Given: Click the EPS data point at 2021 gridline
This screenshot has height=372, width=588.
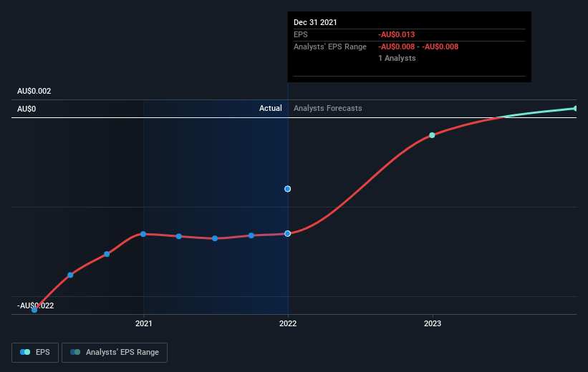Looking at the screenshot, I should (x=143, y=234).
